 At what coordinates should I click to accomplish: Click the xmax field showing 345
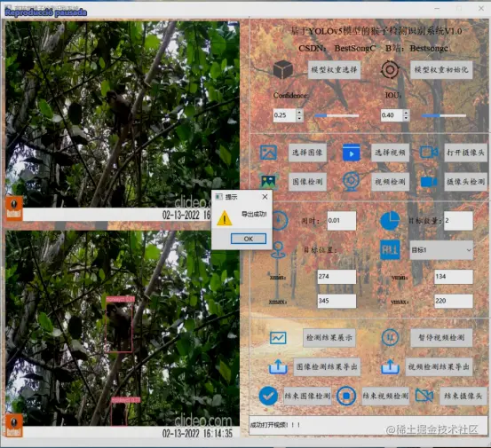[x=337, y=301]
